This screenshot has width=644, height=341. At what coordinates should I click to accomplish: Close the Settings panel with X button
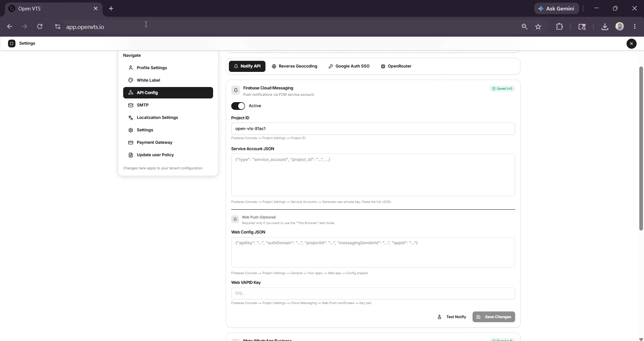coord(631,43)
